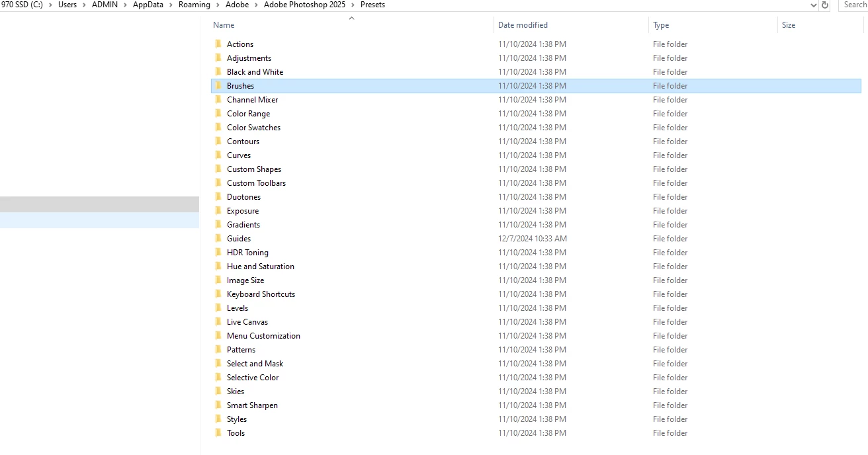Click the Keyboard Shortcuts folder icon

(218, 294)
